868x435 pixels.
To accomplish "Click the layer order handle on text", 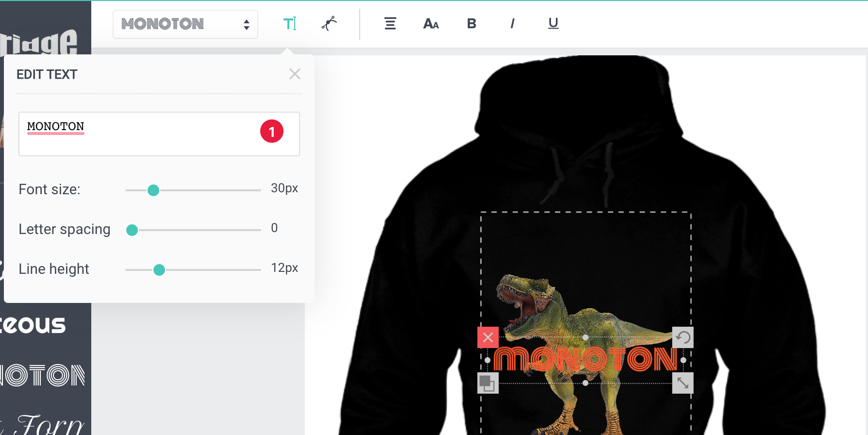I will 488,383.
